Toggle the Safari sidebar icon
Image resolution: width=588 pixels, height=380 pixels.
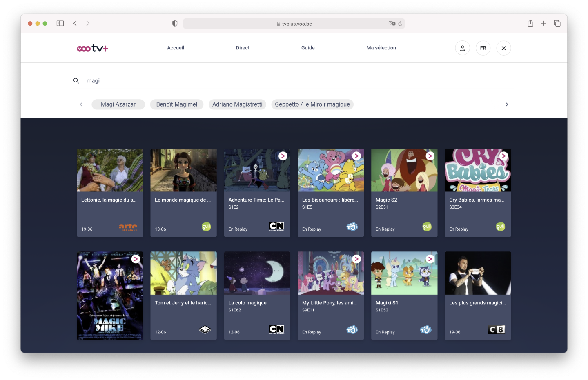pos(60,23)
